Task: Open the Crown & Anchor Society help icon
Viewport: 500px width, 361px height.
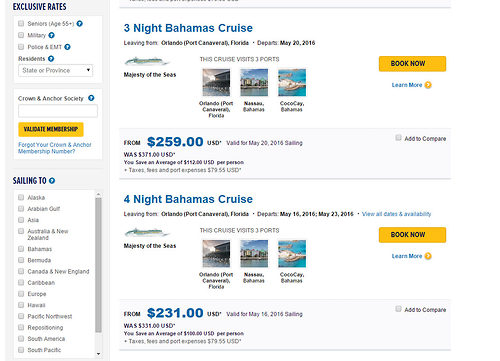Action: point(91,98)
